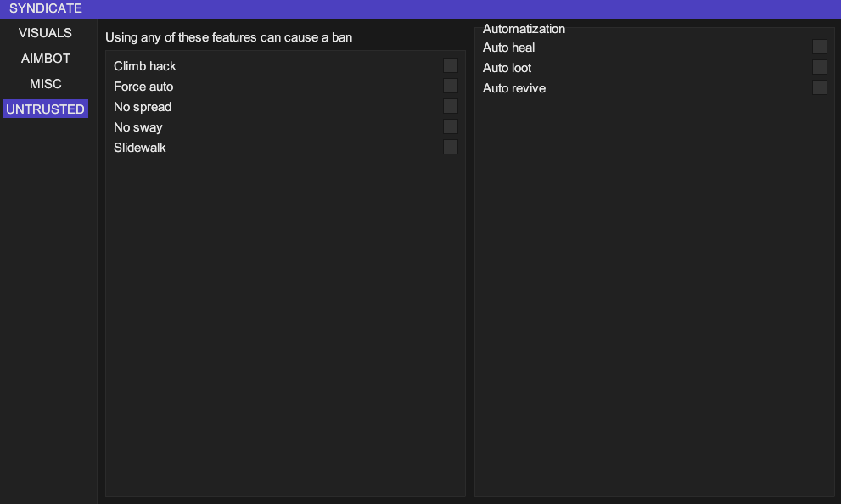841x504 pixels.
Task: Click the Auto heal label text
Action: click(x=508, y=48)
